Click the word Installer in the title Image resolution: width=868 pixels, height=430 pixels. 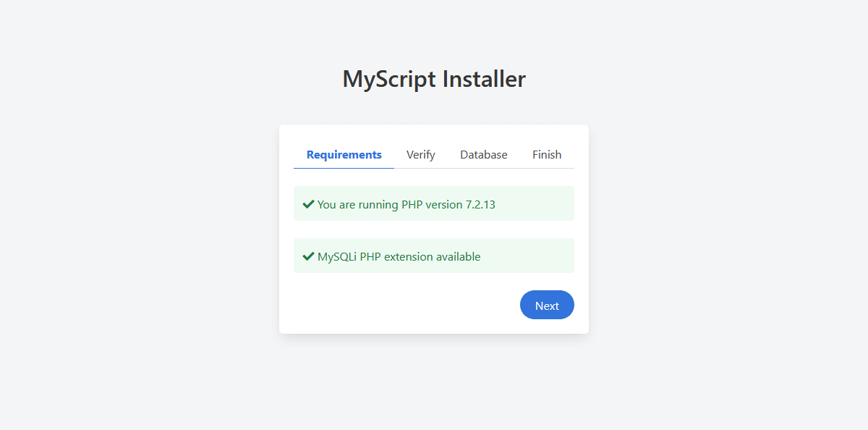(x=484, y=79)
